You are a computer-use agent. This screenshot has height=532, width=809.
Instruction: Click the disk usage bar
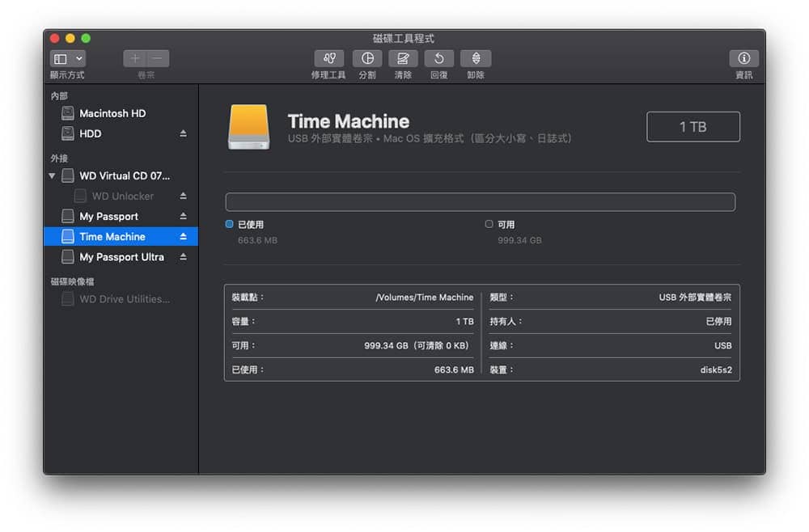point(481,202)
